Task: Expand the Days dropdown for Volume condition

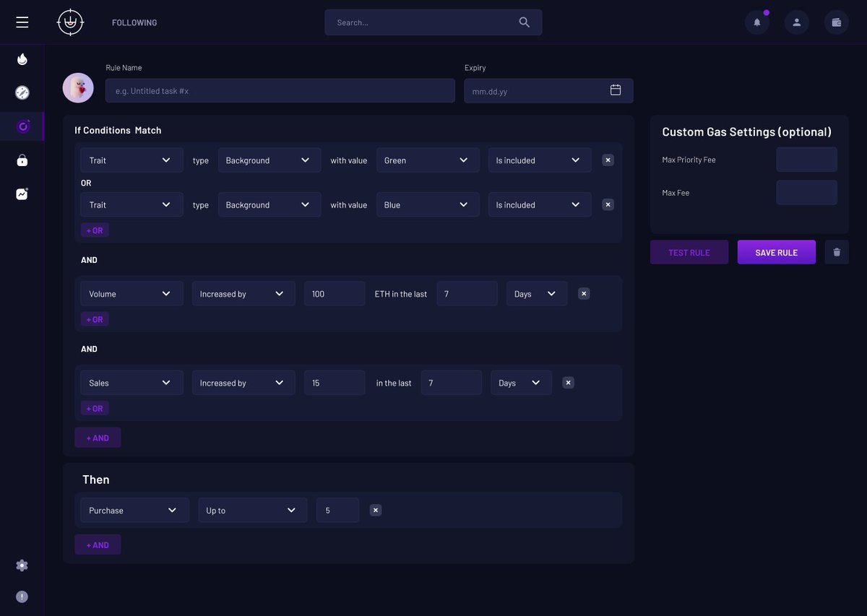Action: click(536, 293)
